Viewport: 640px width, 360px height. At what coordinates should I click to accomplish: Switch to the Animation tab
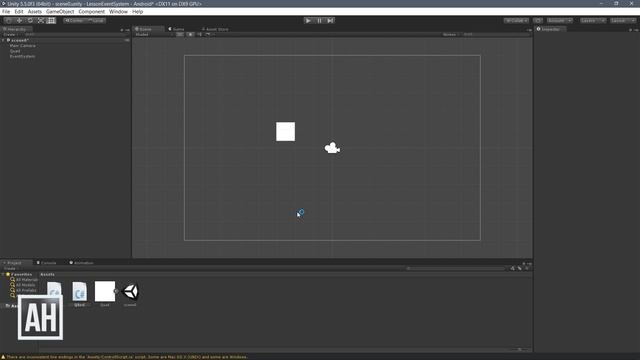point(82,263)
